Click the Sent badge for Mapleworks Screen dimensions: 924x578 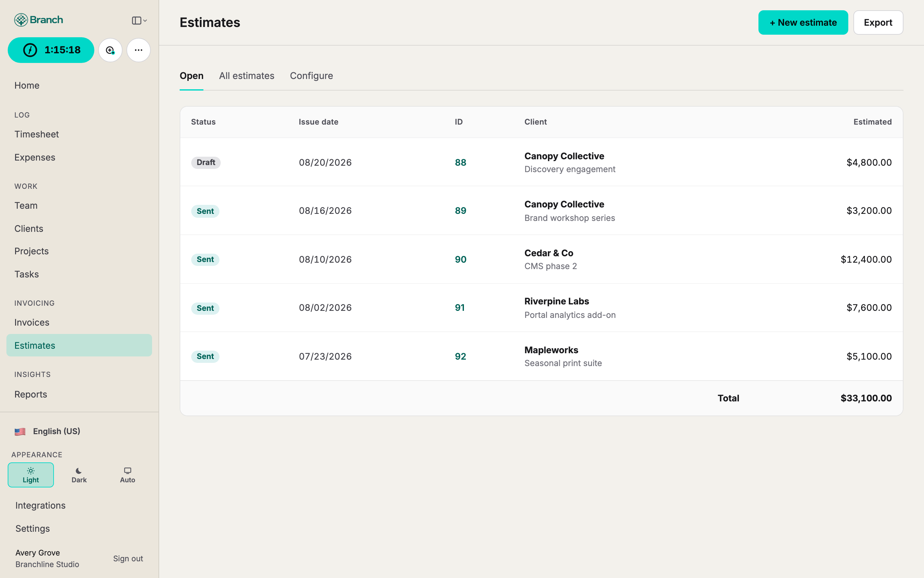point(205,356)
